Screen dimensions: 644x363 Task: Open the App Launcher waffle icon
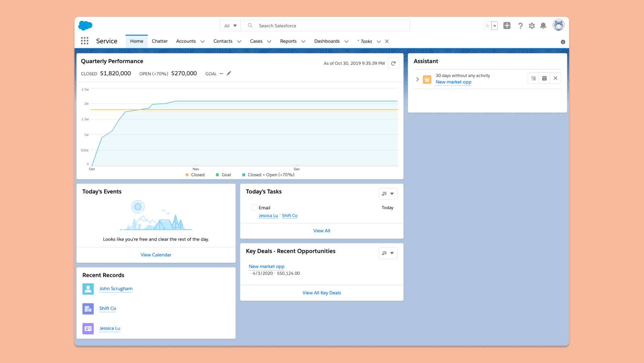click(x=85, y=41)
